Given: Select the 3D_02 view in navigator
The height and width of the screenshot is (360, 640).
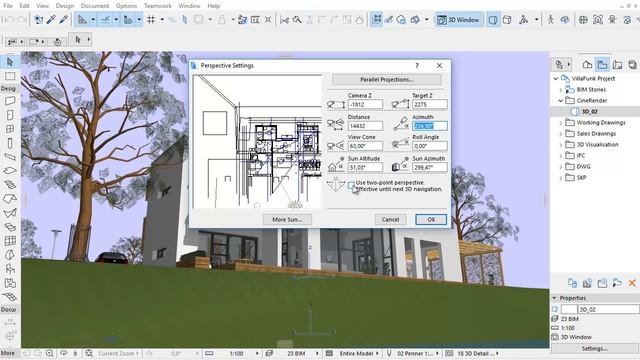Looking at the screenshot, I should tap(589, 111).
